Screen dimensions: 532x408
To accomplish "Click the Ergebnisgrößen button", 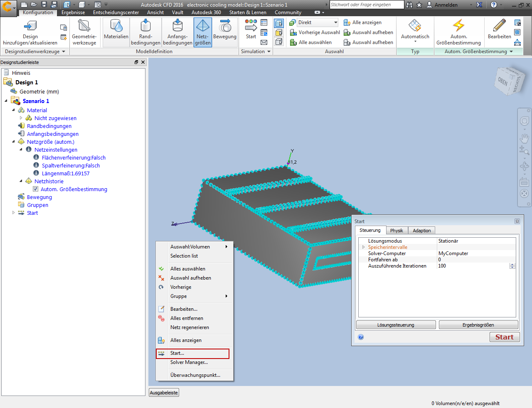I will (478, 325).
